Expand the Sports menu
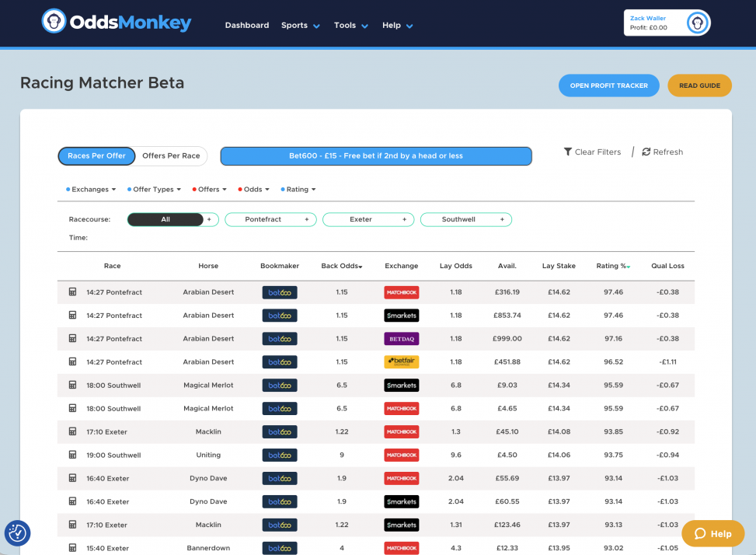 pos(301,25)
